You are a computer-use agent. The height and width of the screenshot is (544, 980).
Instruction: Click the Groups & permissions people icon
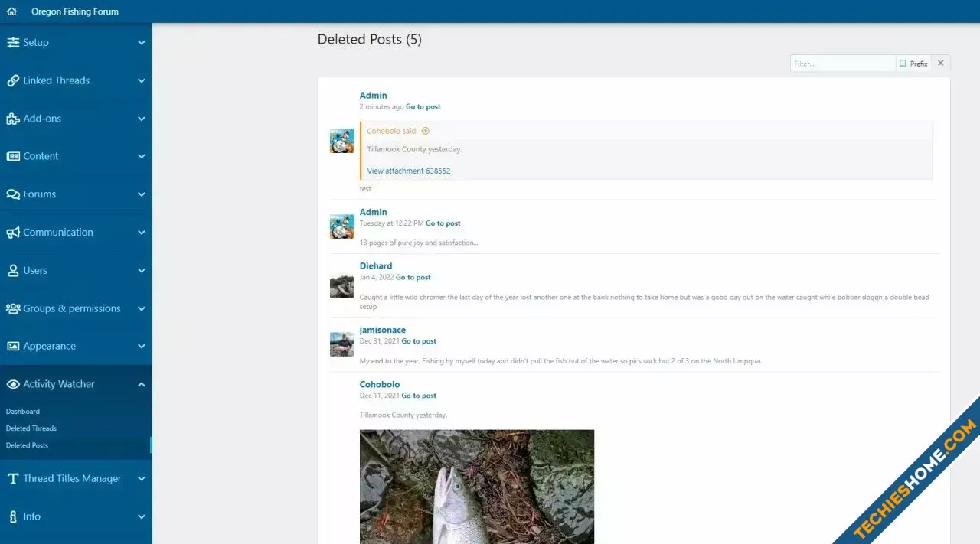click(13, 308)
